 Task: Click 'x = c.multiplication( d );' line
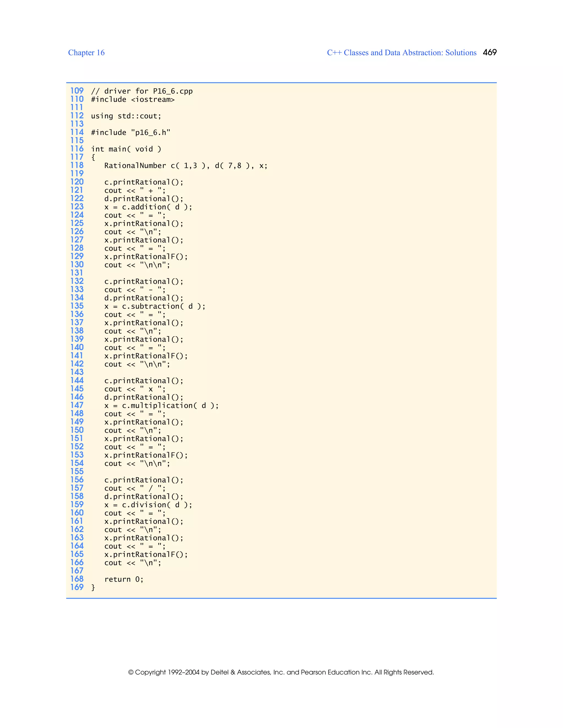[x=161, y=406]
